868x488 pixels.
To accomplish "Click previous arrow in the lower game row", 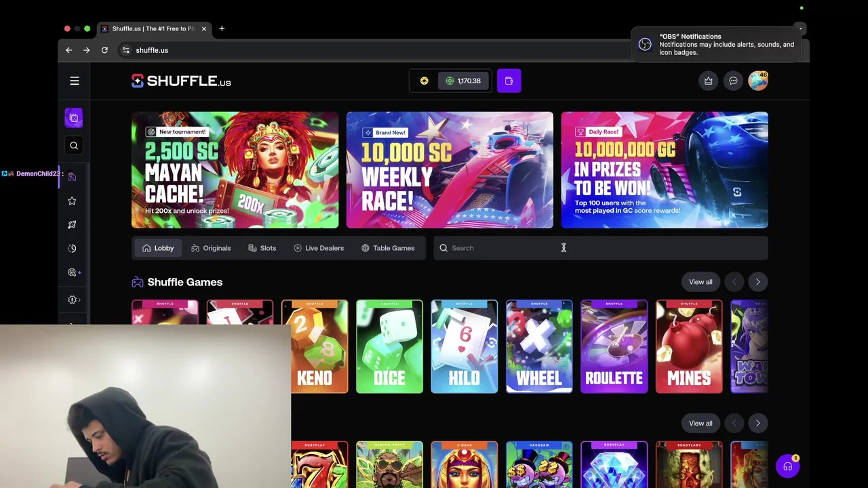I will (x=734, y=424).
